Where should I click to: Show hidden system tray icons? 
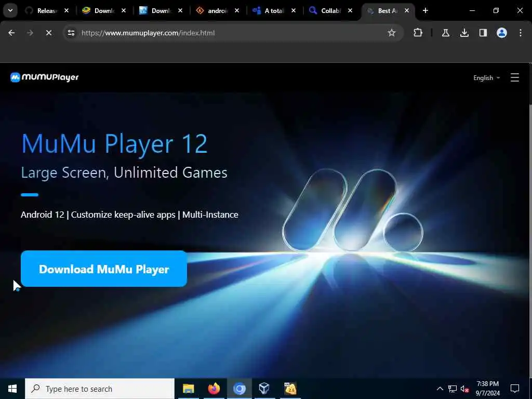[x=440, y=389]
